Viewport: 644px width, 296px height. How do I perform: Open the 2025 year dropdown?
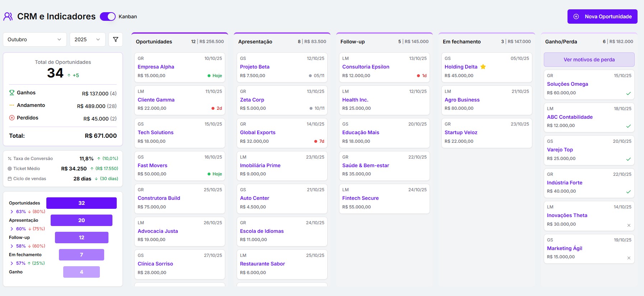click(87, 39)
